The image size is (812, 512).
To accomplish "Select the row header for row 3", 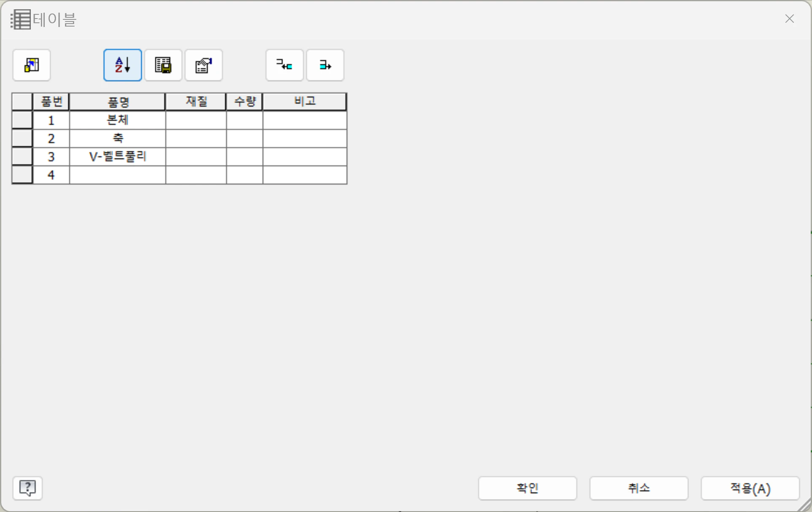I will (22, 156).
